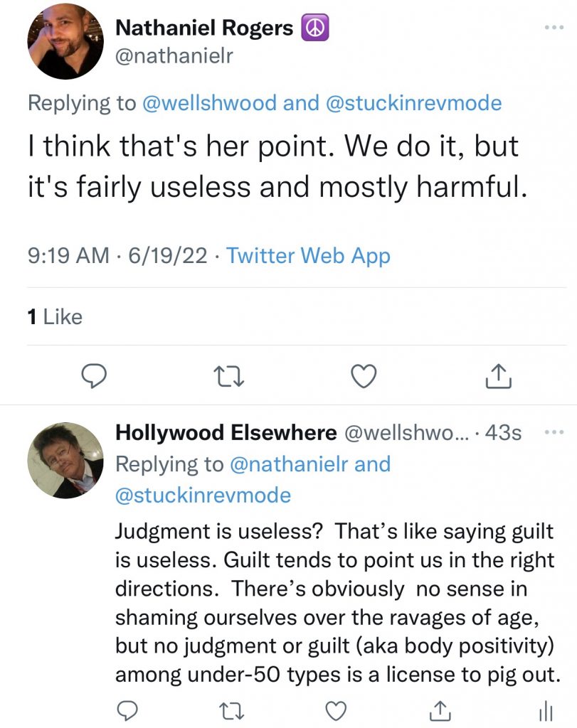
Task: Reply to Hollywood Elsewhere's tweet
Action: [127, 710]
